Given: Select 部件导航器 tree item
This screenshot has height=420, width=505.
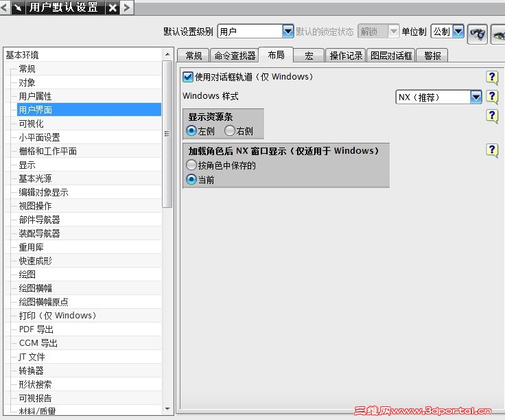Looking at the screenshot, I should click(x=40, y=220).
